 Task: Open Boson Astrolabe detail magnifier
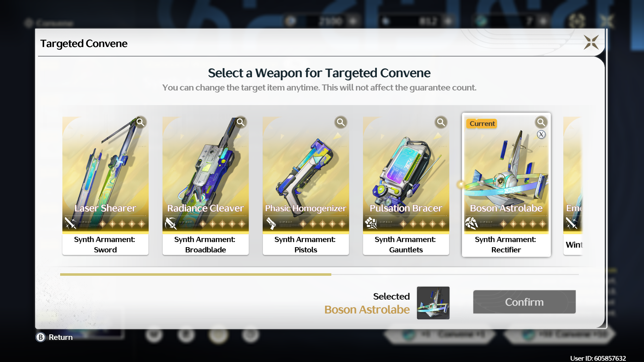point(541,122)
